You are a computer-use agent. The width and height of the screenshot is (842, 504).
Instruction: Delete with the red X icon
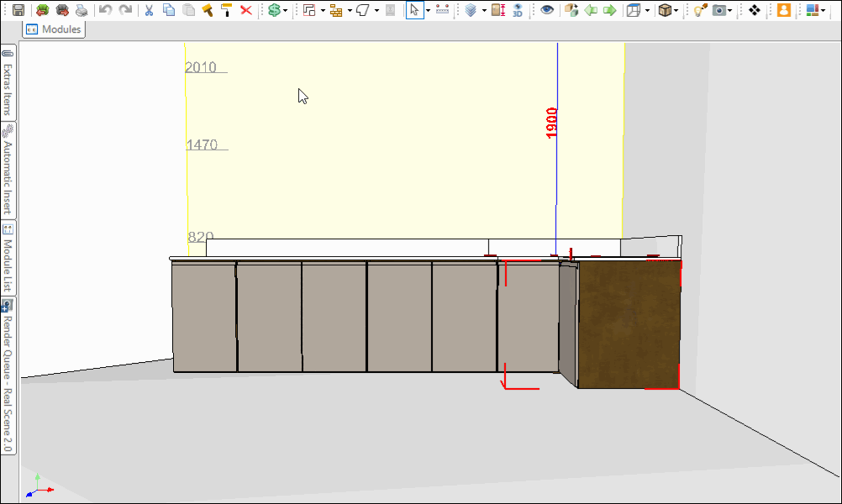pyautogui.click(x=246, y=10)
